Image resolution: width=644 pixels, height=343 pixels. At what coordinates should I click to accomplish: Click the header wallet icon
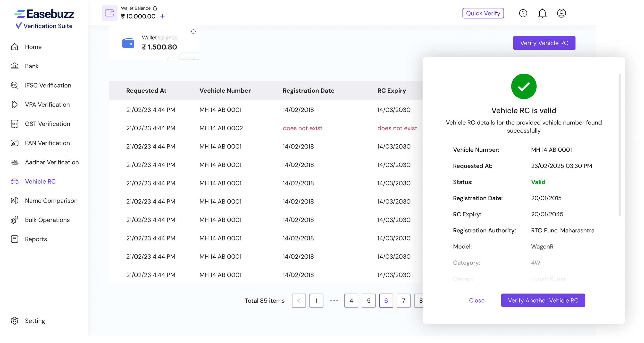click(x=109, y=13)
